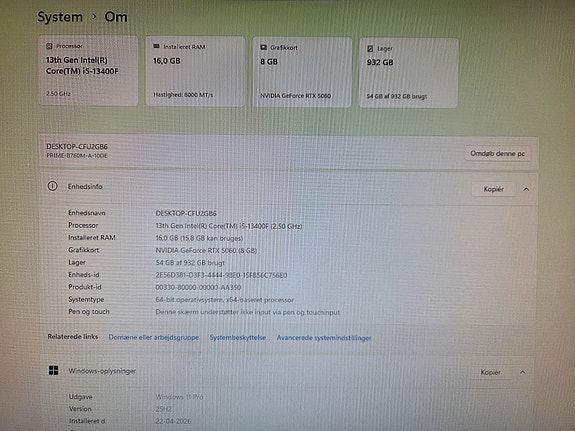Click the Windows-oplysninger header label
The width and height of the screenshot is (575, 431).
[x=102, y=371]
